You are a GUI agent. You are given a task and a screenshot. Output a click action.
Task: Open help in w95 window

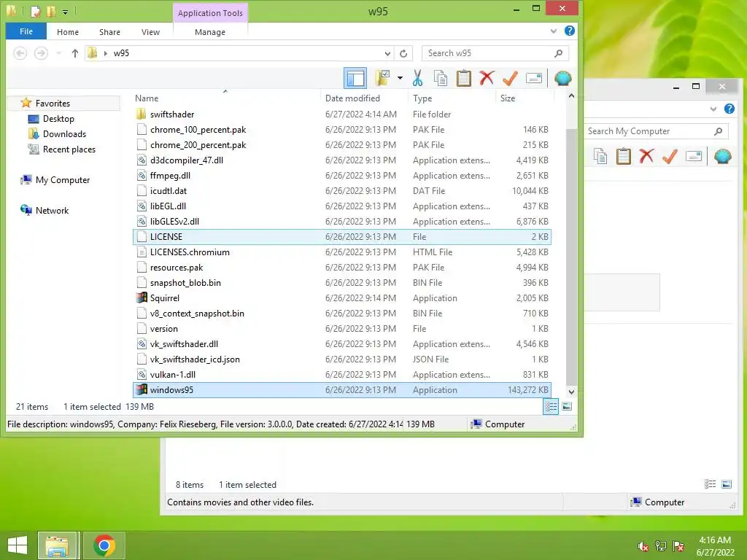pos(569,31)
